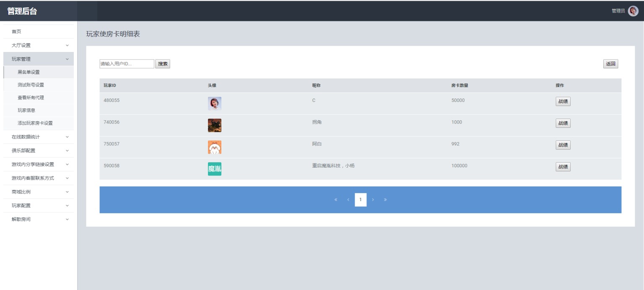Open 黑名单设置 submenu item
This screenshot has width=644, height=290.
29,72
